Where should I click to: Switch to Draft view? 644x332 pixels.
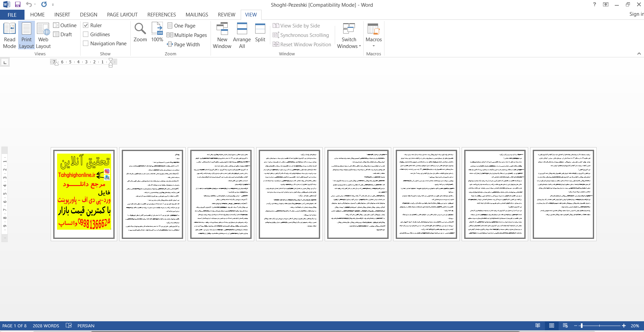[x=63, y=34]
